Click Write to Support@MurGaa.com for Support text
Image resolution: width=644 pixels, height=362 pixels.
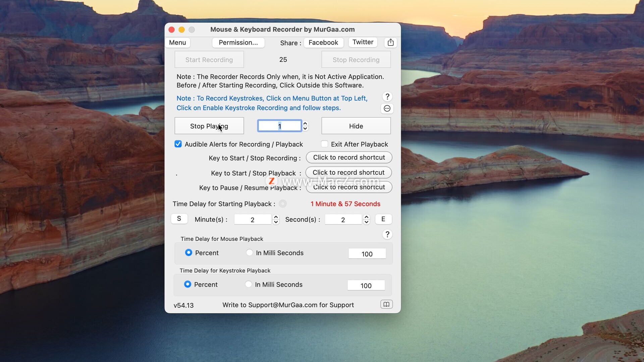(288, 305)
